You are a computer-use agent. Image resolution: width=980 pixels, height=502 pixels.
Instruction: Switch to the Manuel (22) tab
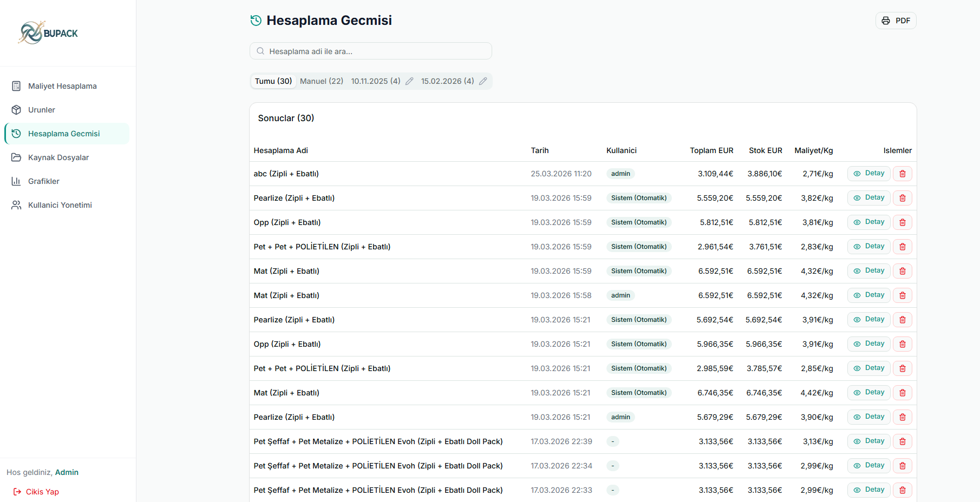(x=322, y=81)
